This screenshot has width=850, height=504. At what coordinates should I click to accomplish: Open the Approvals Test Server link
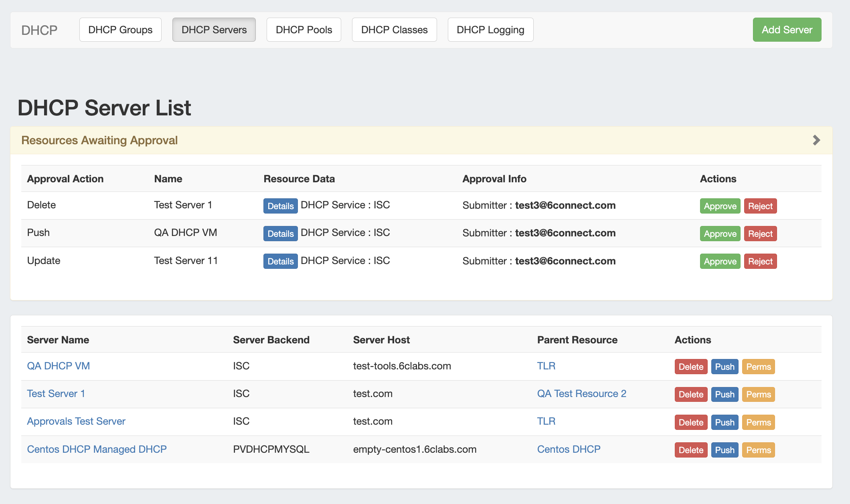click(76, 421)
